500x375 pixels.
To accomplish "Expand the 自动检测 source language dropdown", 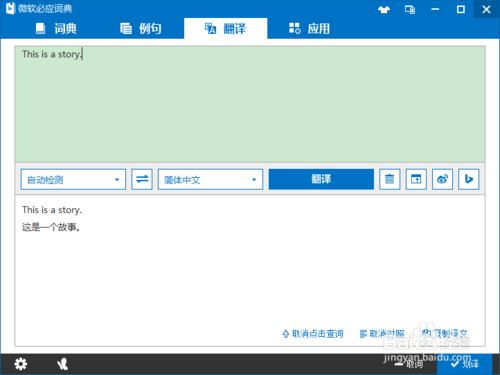I will (x=73, y=180).
